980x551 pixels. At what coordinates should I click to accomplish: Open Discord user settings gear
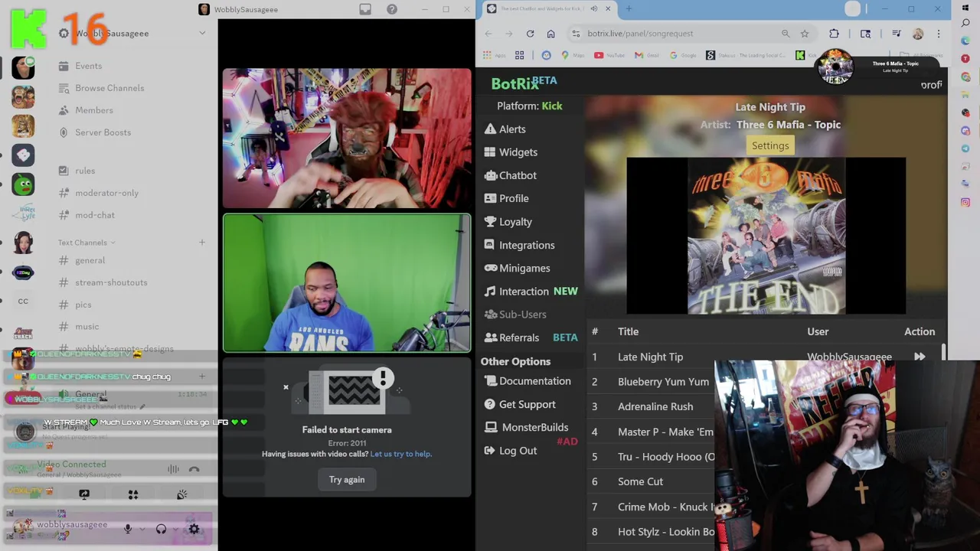click(194, 529)
